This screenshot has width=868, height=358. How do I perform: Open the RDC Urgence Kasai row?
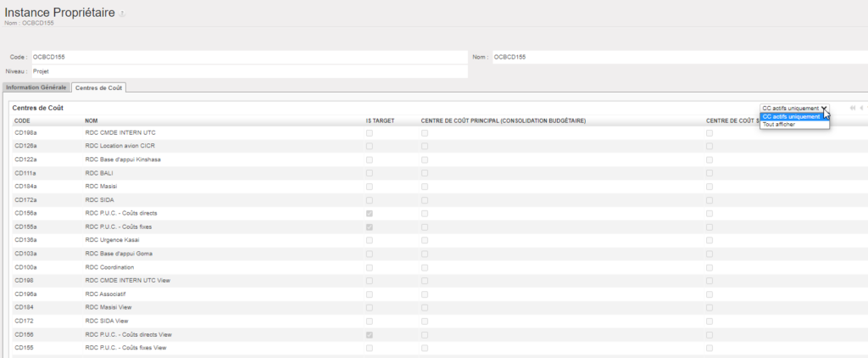coord(112,240)
